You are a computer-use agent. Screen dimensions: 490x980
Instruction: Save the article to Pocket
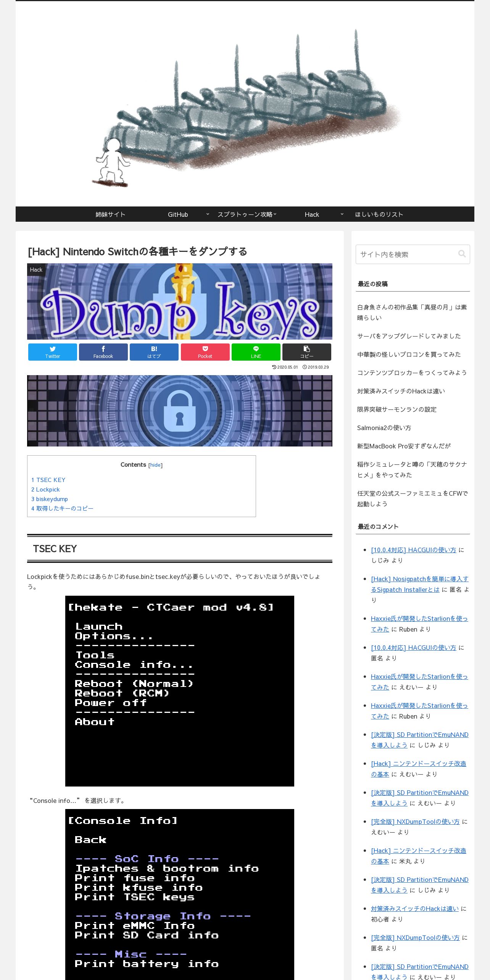point(205,352)
